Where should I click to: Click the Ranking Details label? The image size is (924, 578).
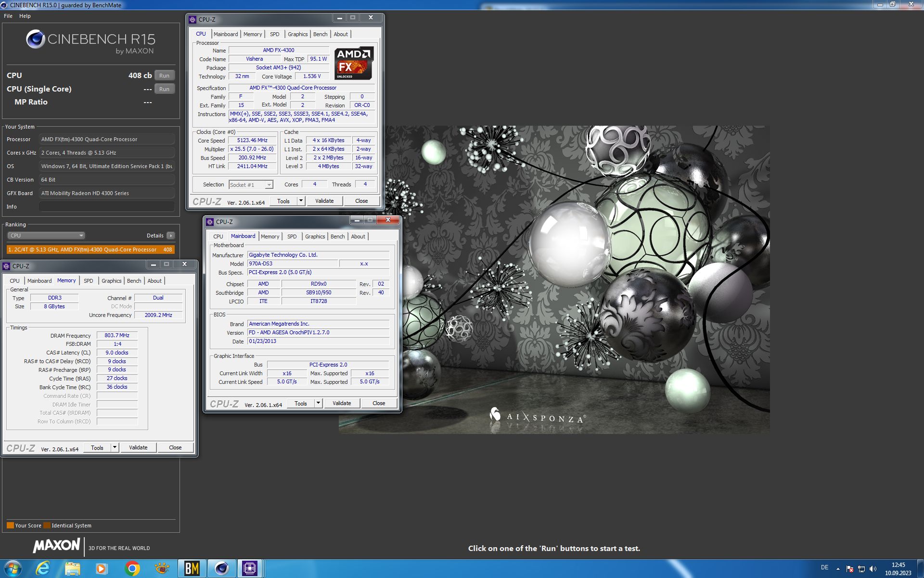155,236
